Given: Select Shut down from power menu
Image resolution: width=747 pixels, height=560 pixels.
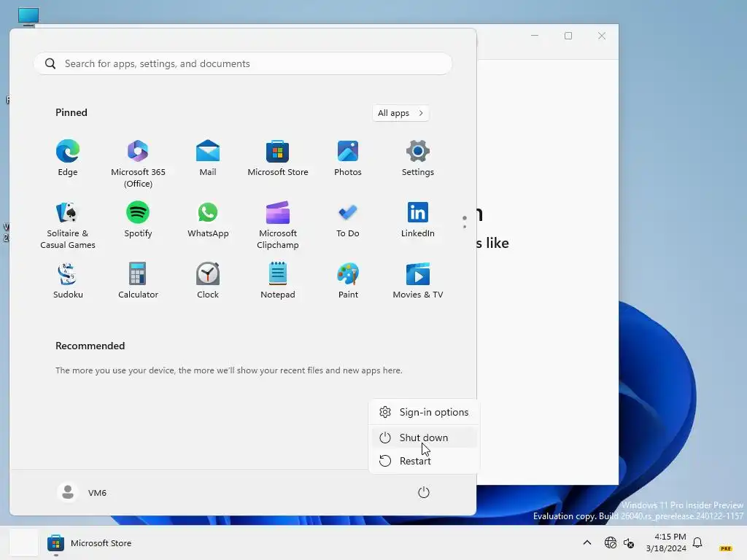Looking at the screenshot, I should click(x=424, y=437).
